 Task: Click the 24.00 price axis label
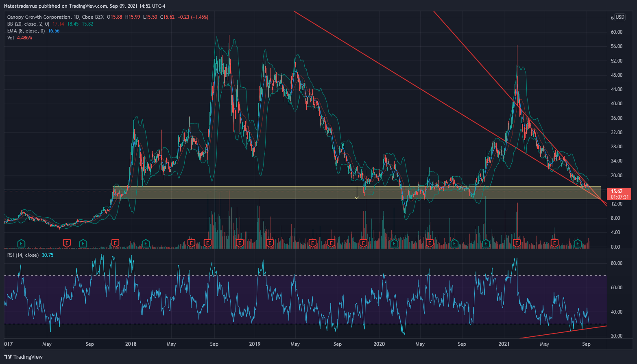click(x=617, y=161)
